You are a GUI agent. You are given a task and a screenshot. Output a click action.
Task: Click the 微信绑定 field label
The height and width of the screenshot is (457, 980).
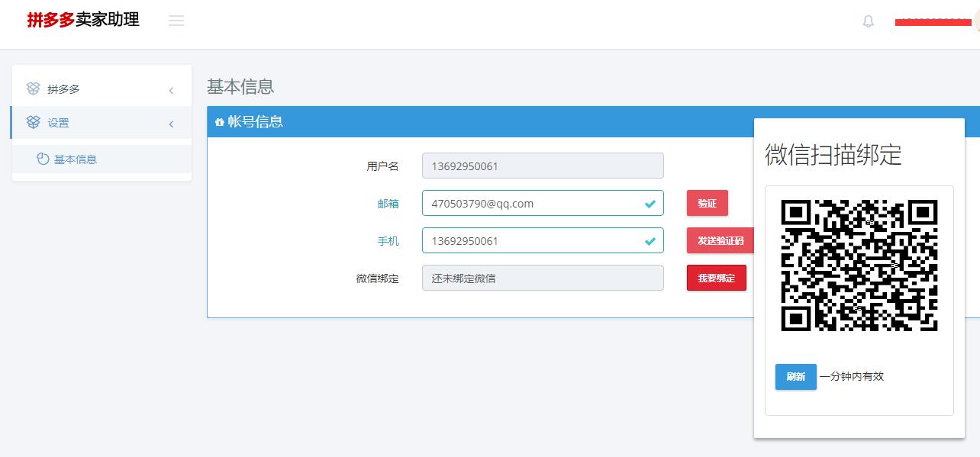(377, 278)
